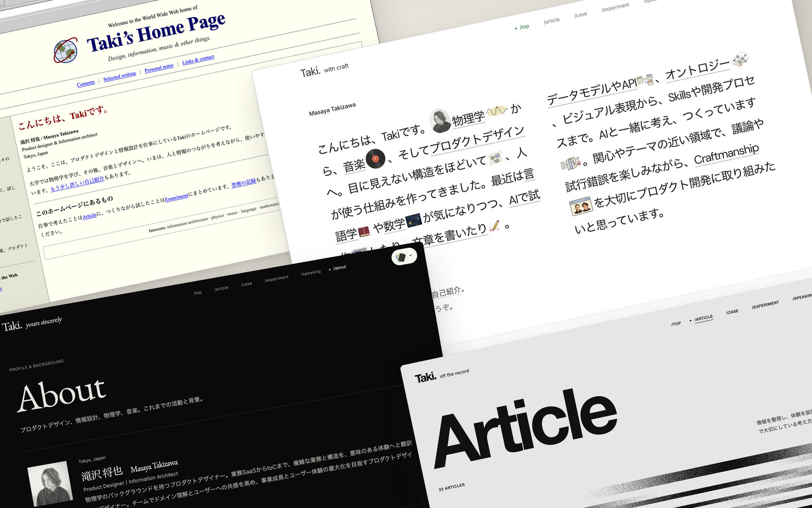
Task: Select /article in the black page navigation
Action: coord(221,289)
